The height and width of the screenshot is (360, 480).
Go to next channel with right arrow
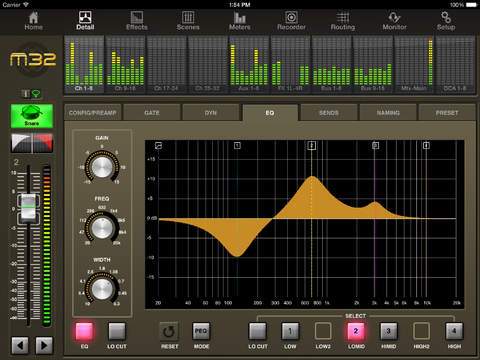(44, 345)
